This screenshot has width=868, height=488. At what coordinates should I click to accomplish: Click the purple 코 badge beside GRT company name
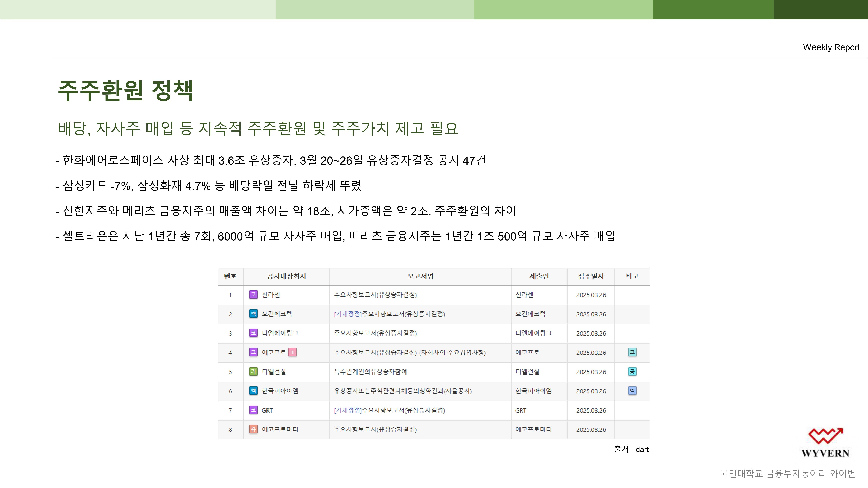click(253, 410)
